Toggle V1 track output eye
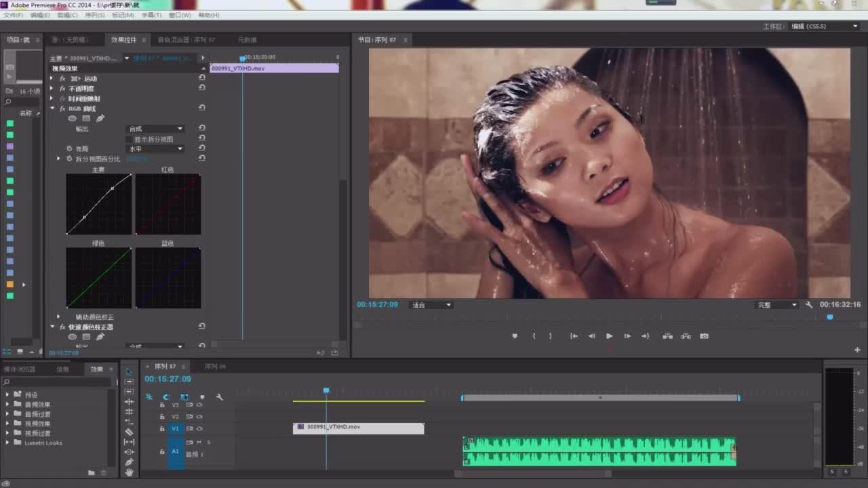The height and width of the screenshot is (488, 868). click(x=199, y=429)
